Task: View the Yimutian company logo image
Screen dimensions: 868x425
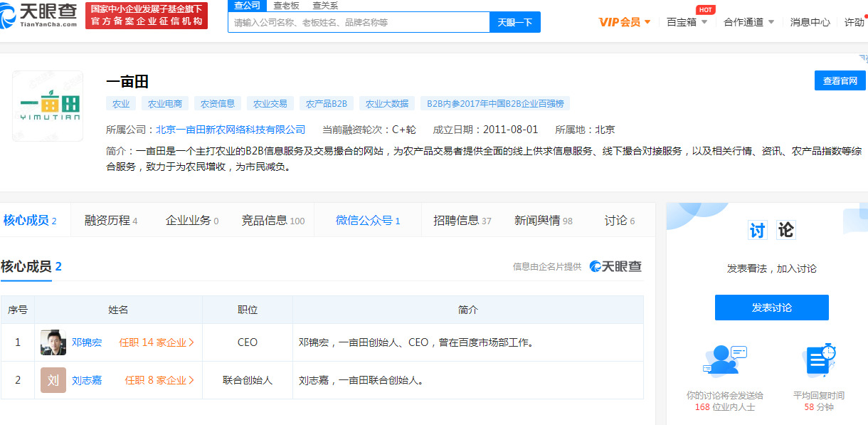Action: (x=48, y=106)
